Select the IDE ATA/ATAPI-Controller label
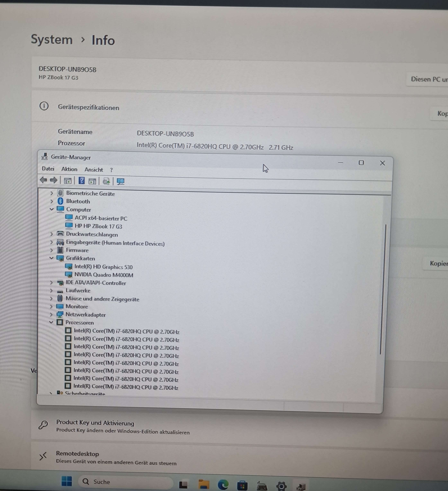Screen dimensions: 448x491 [96, 283]
